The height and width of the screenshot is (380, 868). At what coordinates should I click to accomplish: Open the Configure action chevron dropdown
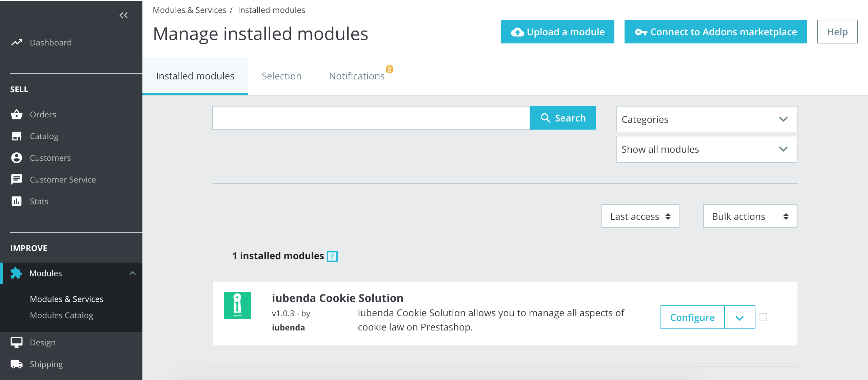click(739, 317)
